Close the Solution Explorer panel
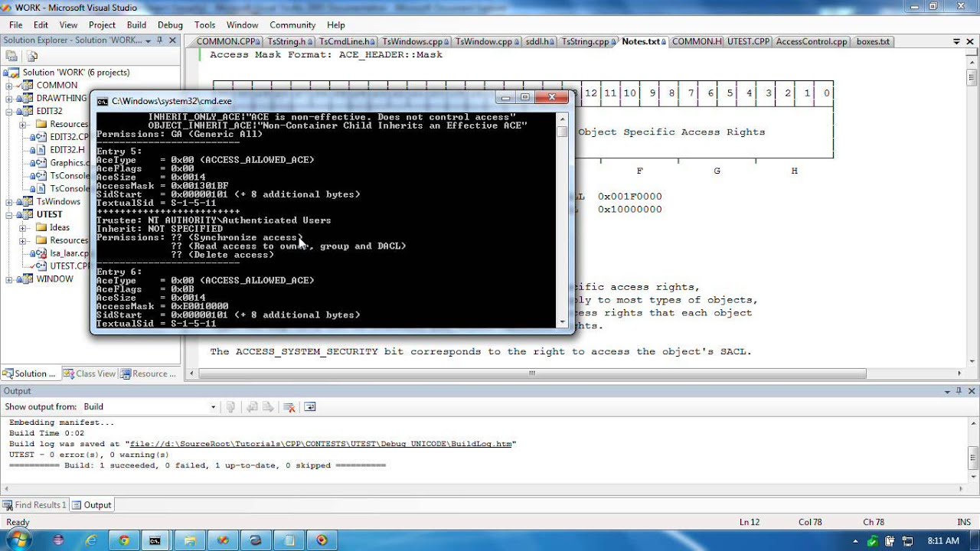980x551 pixels. coord(172,41)
